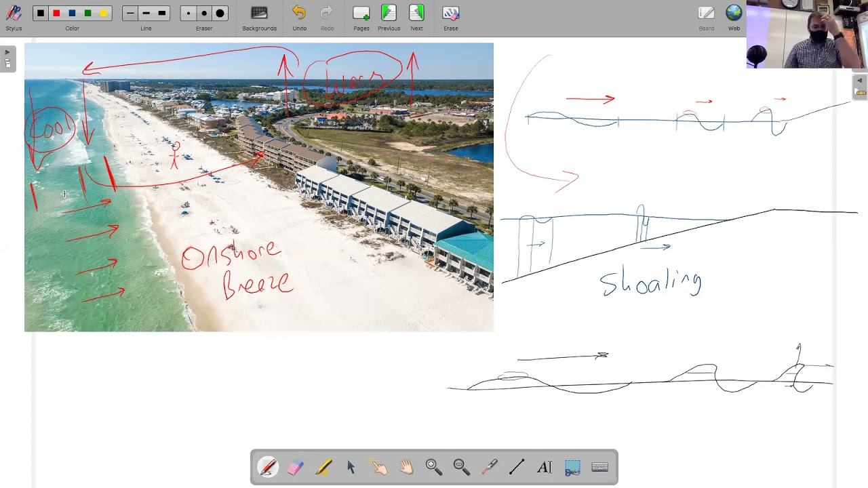Select the pink eraser tool
Screen dimensions: 868x488
click(x=295, y=467)
